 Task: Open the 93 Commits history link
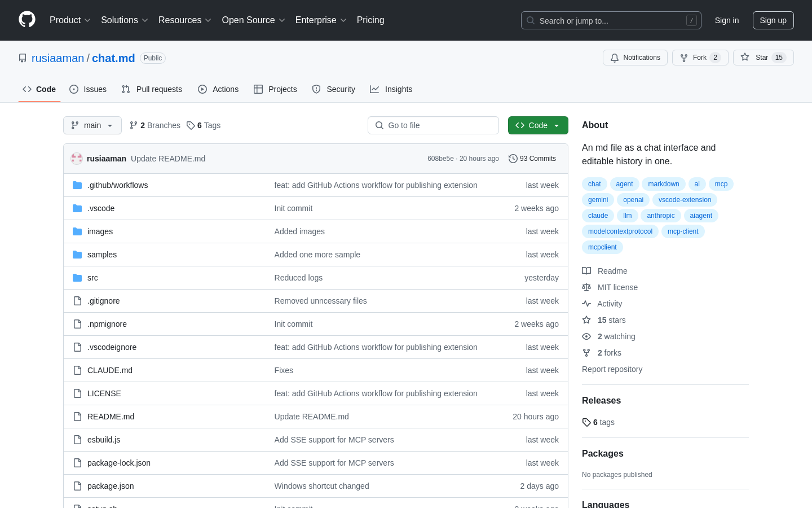coord(532,159)
